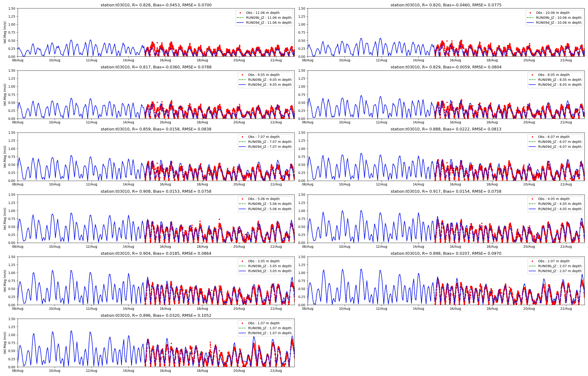Click the RUN09d_JZ : 3.05 m depth legend entry
This screenshot has height=376, width=588.
270,271
